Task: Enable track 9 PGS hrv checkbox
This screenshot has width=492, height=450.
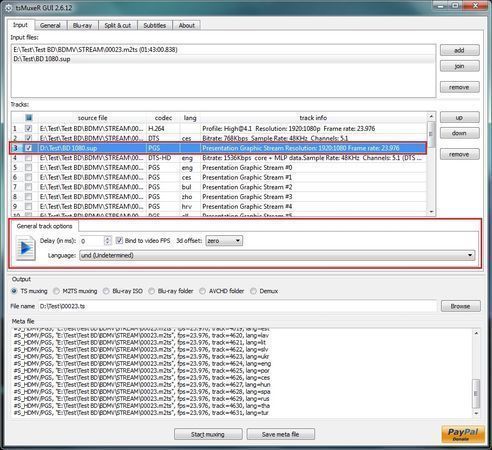Action: click(29, 206)
